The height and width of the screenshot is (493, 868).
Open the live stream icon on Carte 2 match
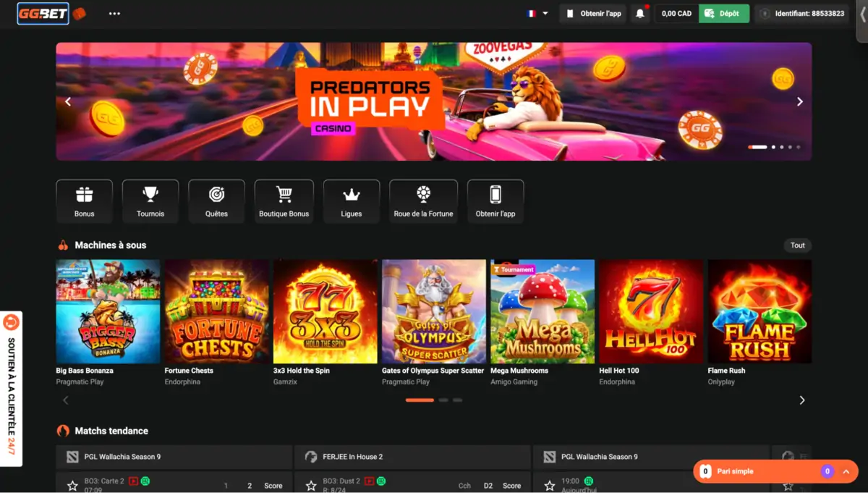pyautogui.click(x=133, y=481)
